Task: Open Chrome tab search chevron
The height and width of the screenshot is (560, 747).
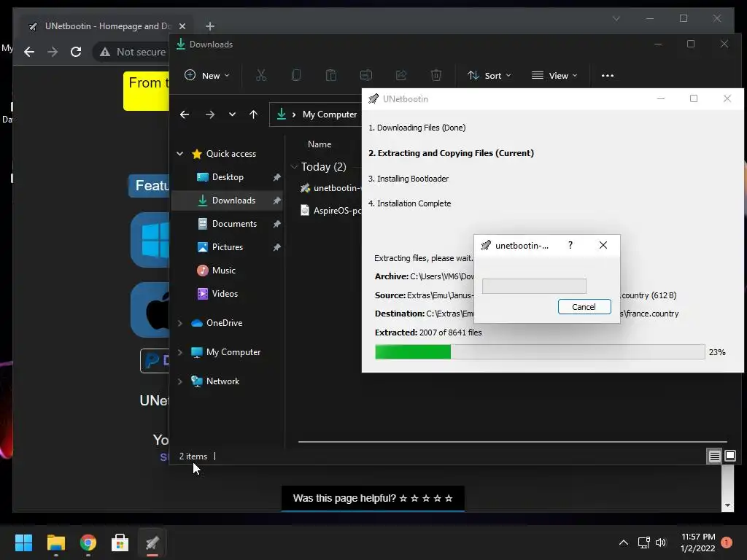Action: 616,18
